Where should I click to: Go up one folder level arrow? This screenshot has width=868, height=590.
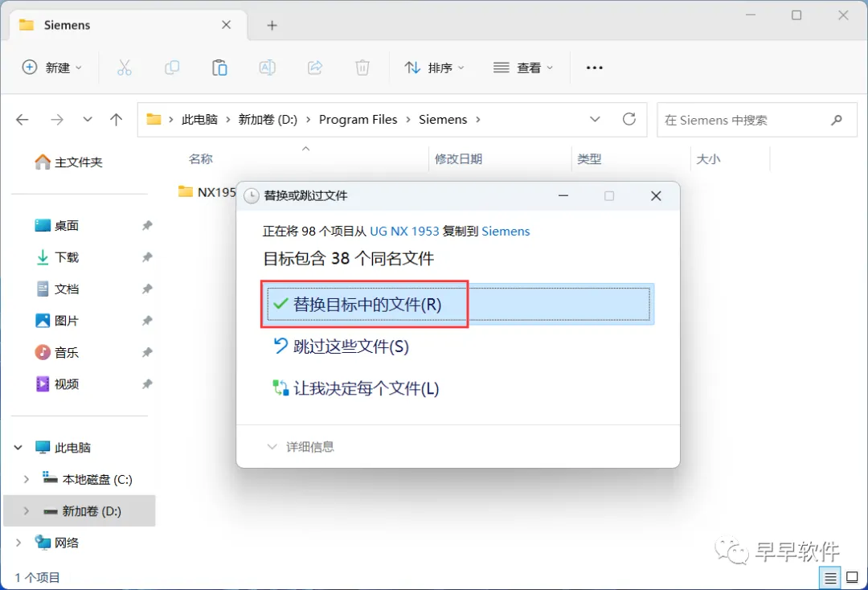point(117,120)
